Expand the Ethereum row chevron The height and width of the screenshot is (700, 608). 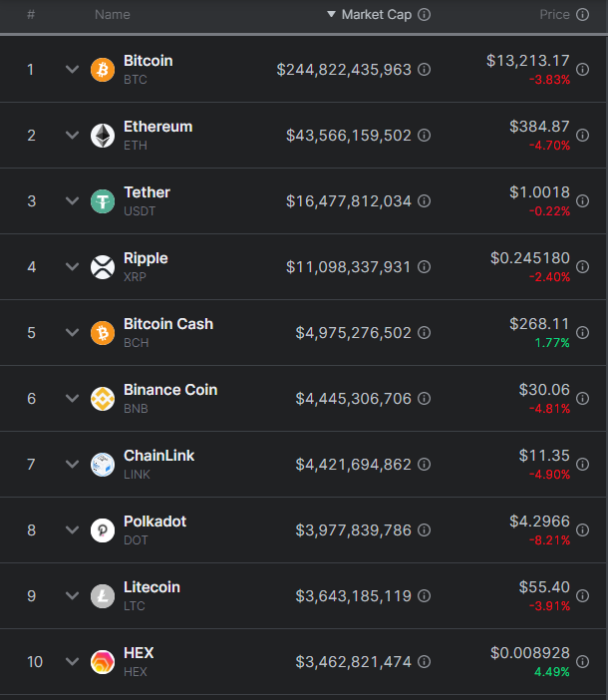click(x=73, y=136)
